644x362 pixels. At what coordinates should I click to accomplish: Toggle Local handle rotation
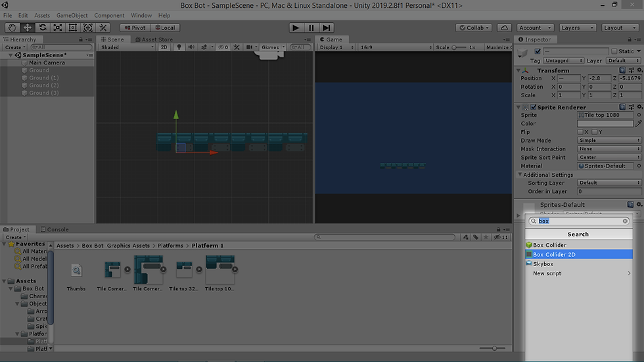[166, 28]
